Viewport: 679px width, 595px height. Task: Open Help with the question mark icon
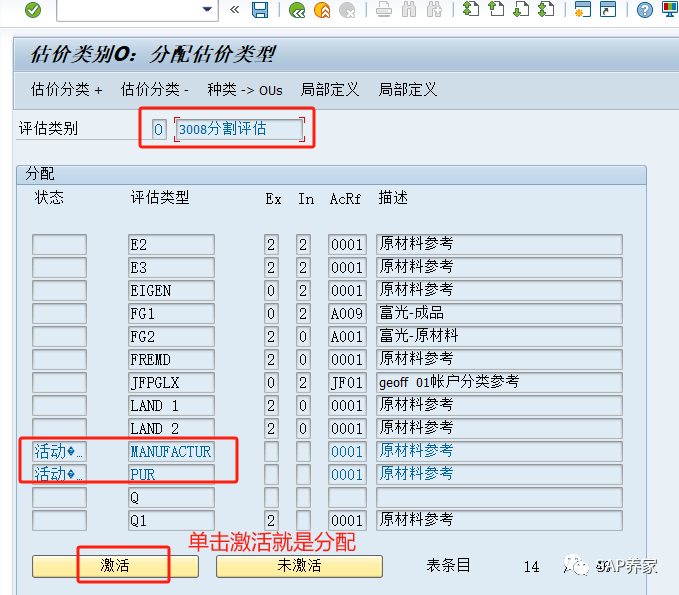coord(645,10)
